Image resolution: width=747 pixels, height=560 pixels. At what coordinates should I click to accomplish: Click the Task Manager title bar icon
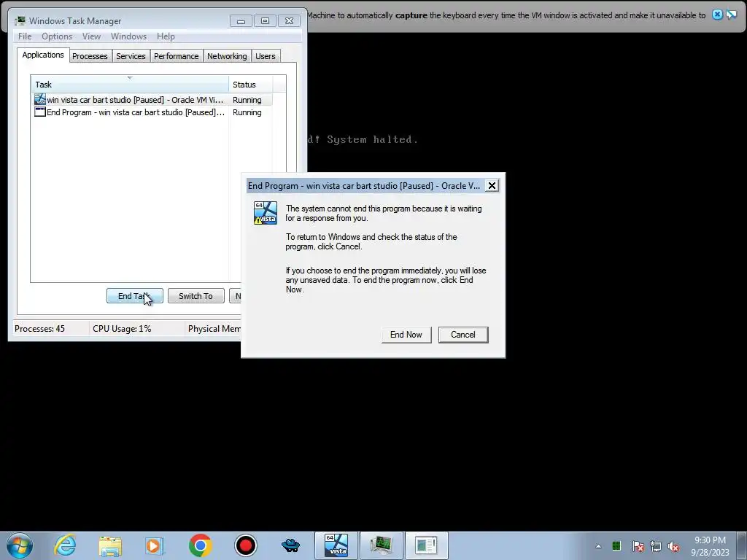click(20, 21)
